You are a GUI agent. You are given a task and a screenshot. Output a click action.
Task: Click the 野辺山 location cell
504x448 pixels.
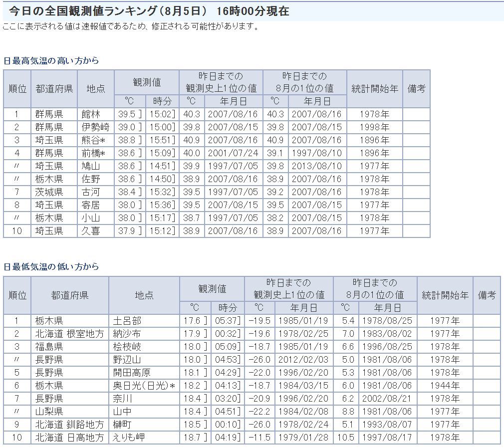(127, 360)
